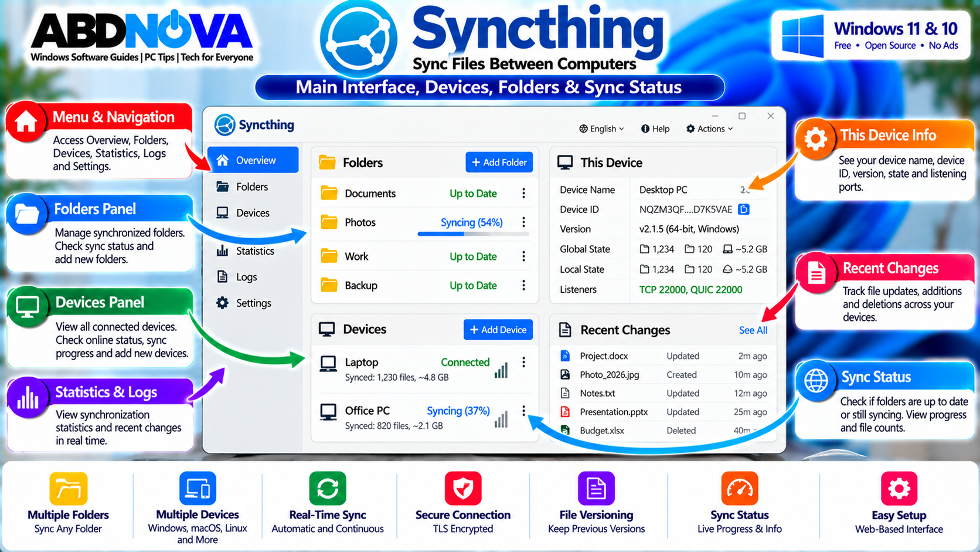The image size is (980, 552).
Task: Click the Photos sync progress bar
Action: tap(473, 234)
